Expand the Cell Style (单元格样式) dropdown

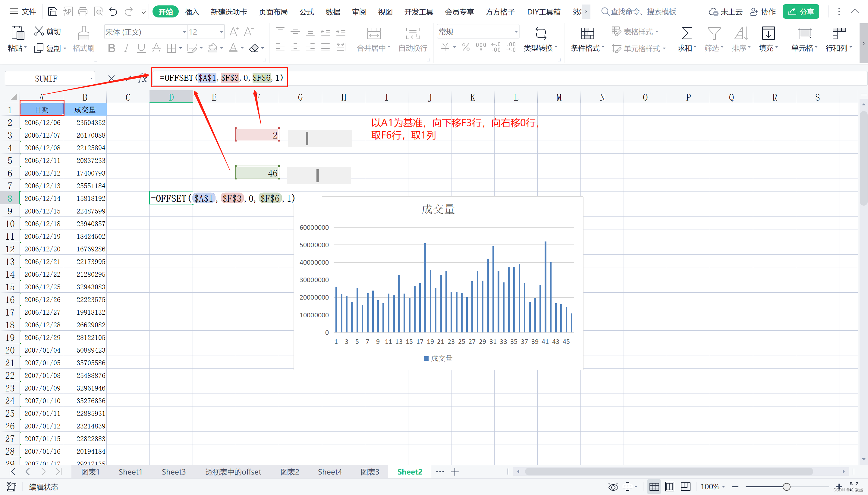(x=664, y=48)
